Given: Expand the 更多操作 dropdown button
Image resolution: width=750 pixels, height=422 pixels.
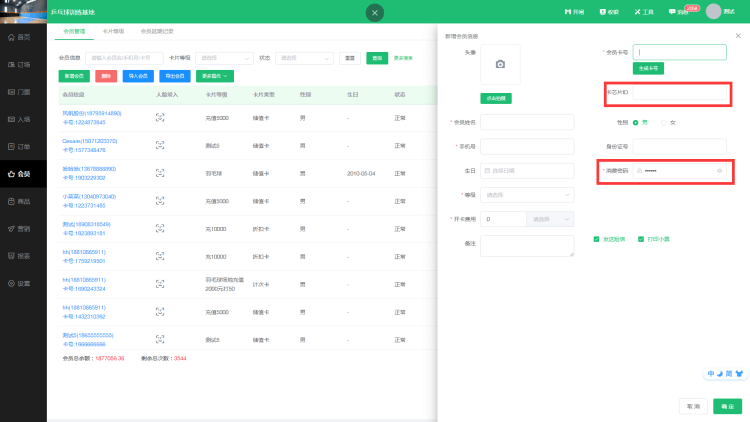Looking at the screenshot, I should 216,75.
